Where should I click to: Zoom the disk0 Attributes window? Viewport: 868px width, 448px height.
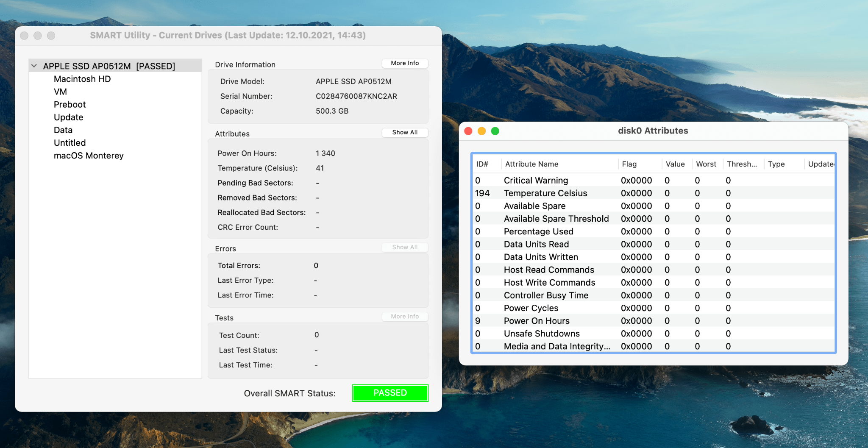click(x=495, y=131)
